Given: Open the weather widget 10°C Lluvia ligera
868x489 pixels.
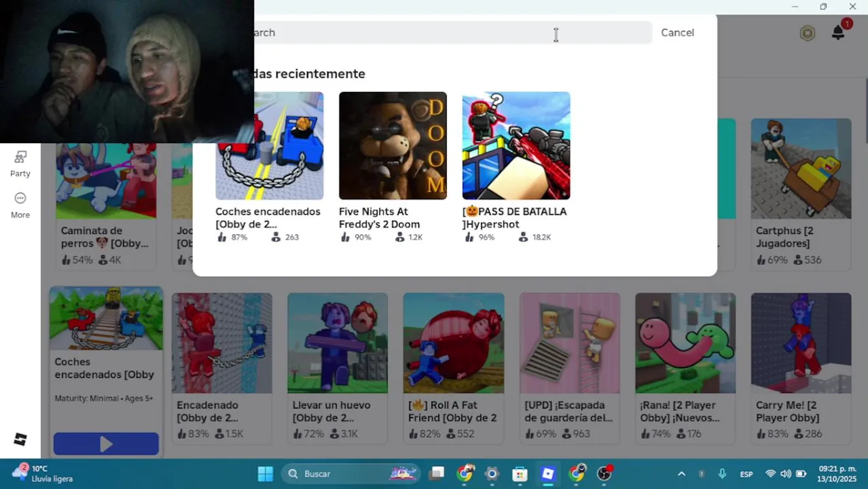Looking at the screenshot, I should 43,473.
